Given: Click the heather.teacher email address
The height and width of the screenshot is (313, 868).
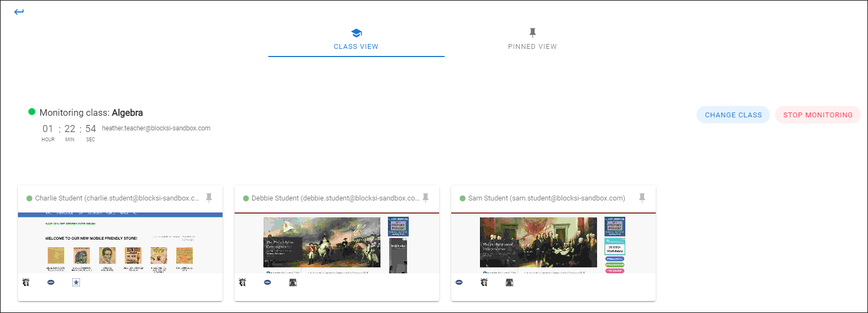Looking at the screenshot, I should pyautogui.click(x=156, y=128).
